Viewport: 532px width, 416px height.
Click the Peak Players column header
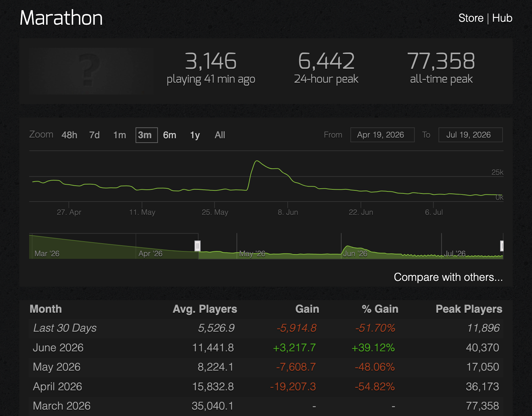click(469, 309)
